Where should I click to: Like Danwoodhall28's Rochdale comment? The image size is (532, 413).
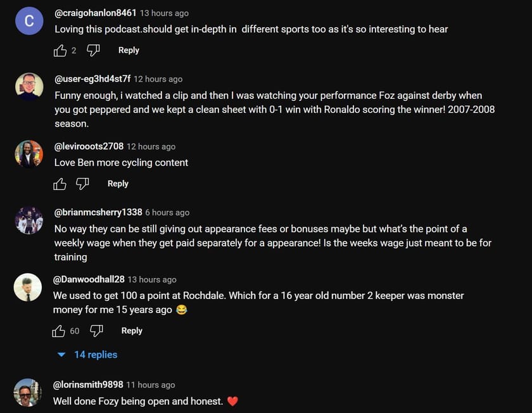pos(59,331)
